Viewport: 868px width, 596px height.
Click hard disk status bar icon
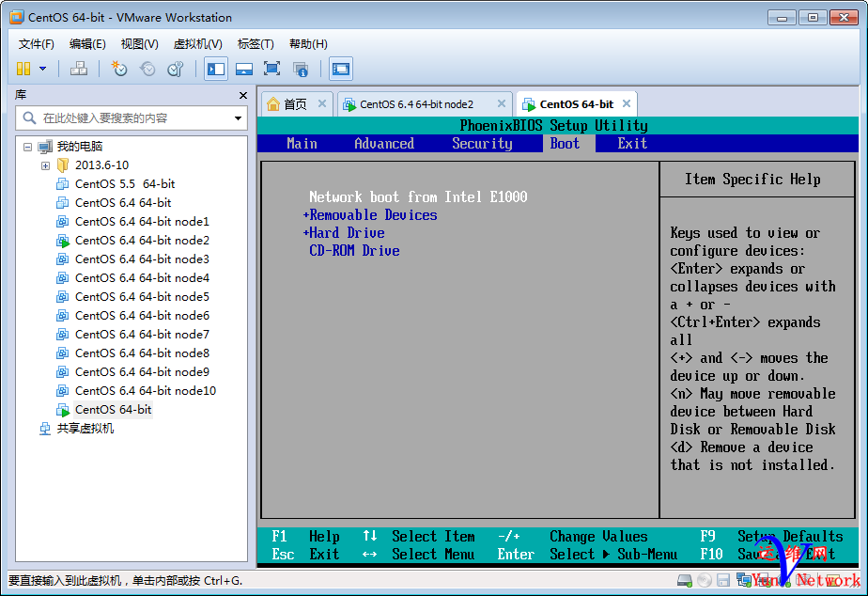[x=684, y=581]
